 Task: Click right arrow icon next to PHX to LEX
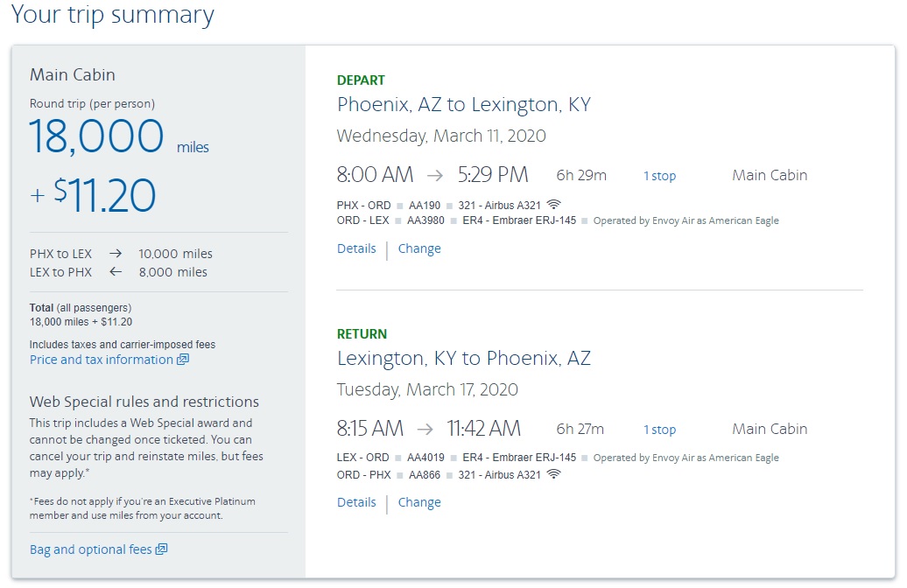point(116,254)
